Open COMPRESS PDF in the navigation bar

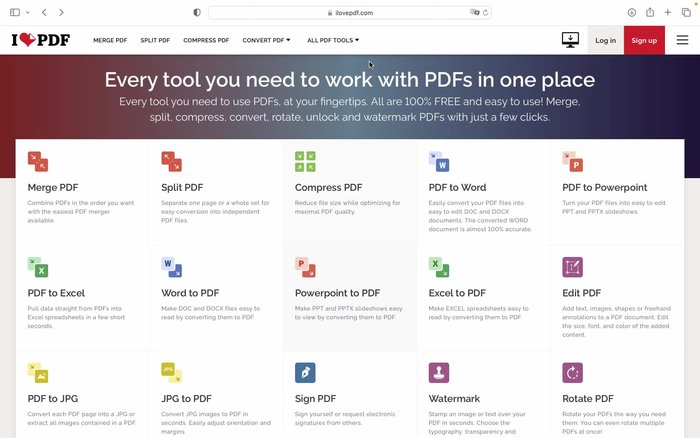206,40
